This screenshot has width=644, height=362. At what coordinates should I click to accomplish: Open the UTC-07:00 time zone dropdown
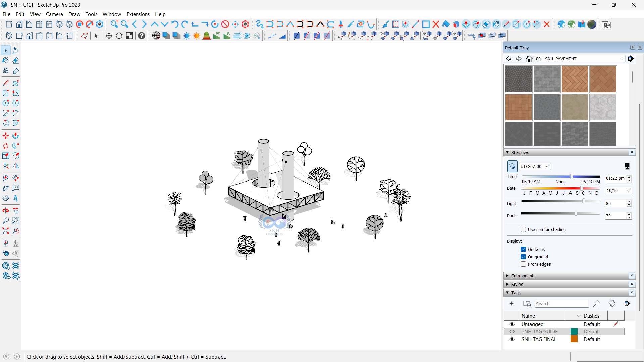tap(535, 166)
